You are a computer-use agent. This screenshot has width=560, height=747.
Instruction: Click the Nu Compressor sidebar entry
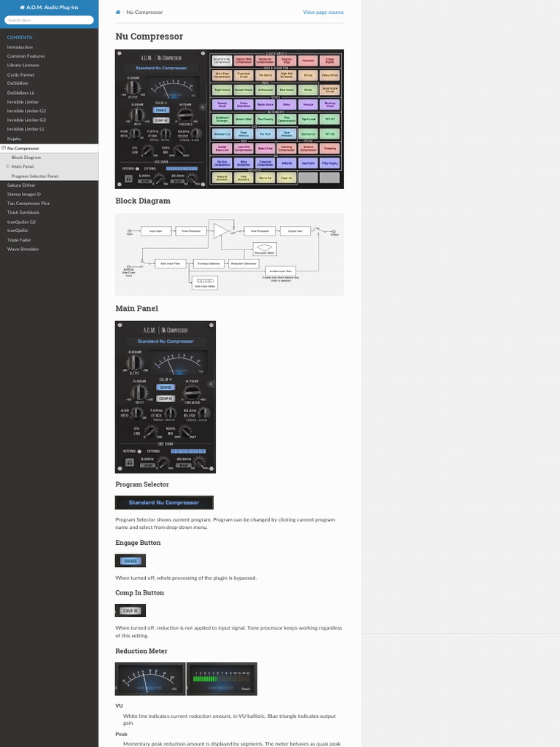[23, 148]
